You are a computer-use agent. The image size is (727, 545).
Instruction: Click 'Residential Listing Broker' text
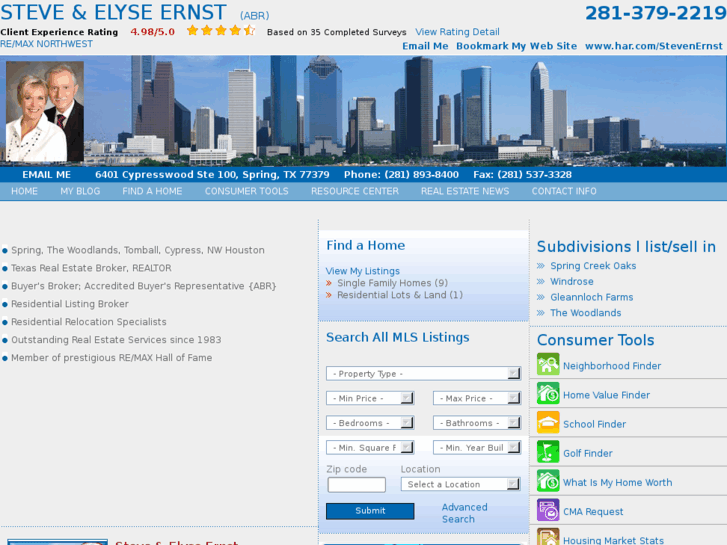click(x=70, y=304)
